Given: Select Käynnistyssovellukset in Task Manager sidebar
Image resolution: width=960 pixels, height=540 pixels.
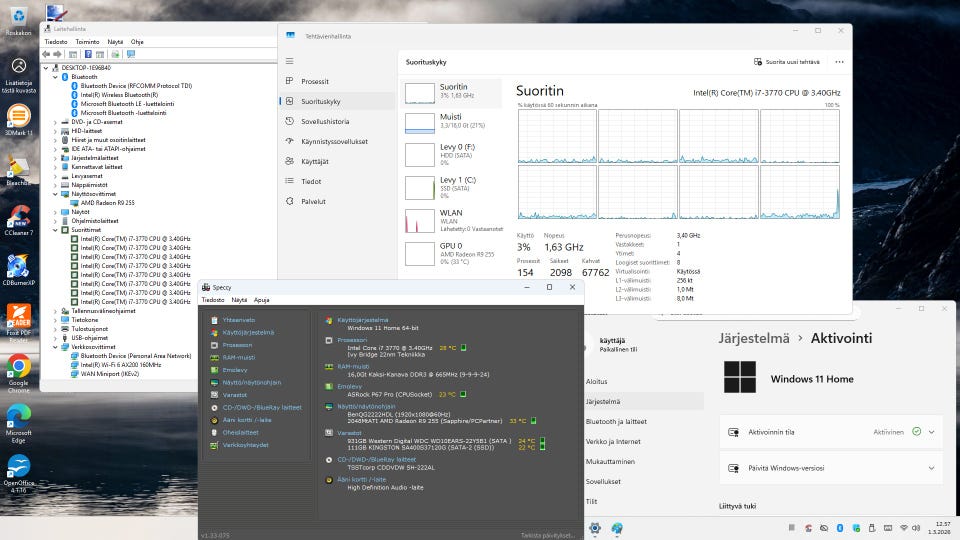Looking at the screenshot, I should 334,141.
